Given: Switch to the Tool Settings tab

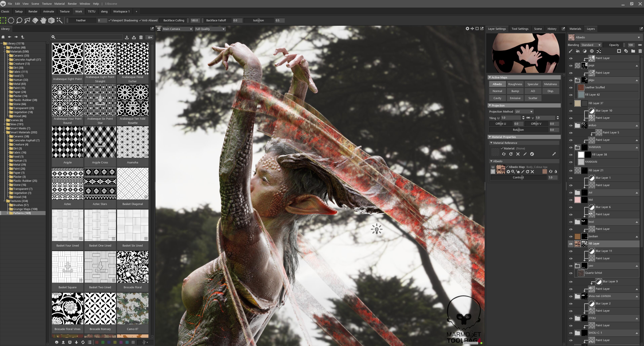Looking at the screenshot, I should pos(520,29).
